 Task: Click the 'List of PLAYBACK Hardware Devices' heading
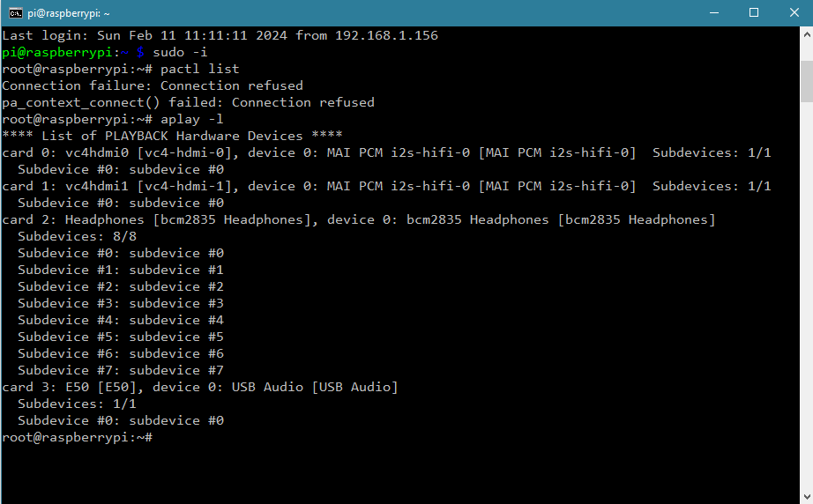pos(172,136)
